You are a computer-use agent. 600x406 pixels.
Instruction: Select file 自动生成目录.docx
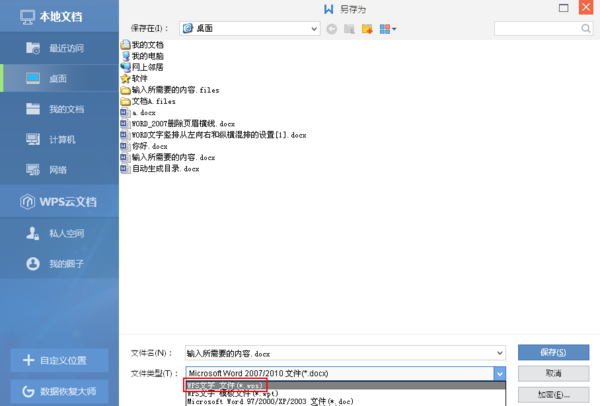[x=160, y=168]
